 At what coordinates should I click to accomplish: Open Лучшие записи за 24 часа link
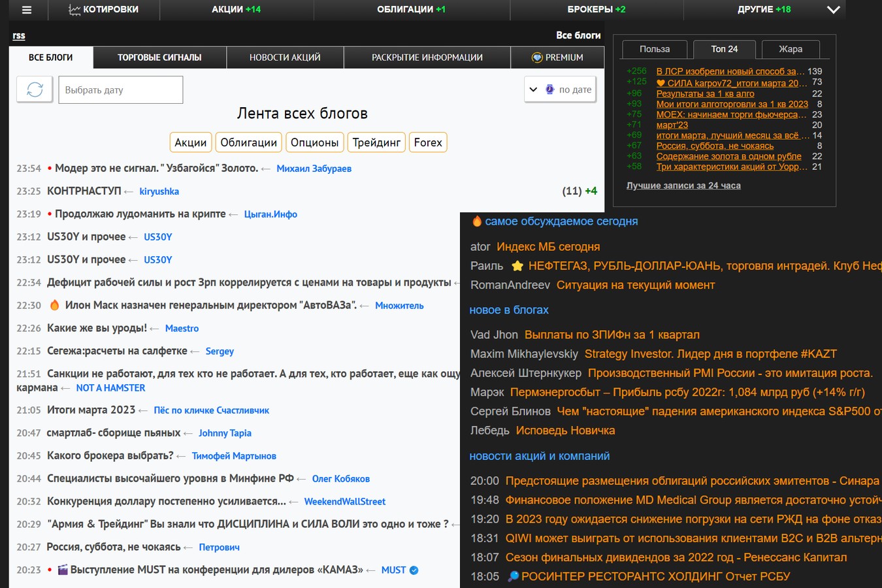tap(683, 186)
